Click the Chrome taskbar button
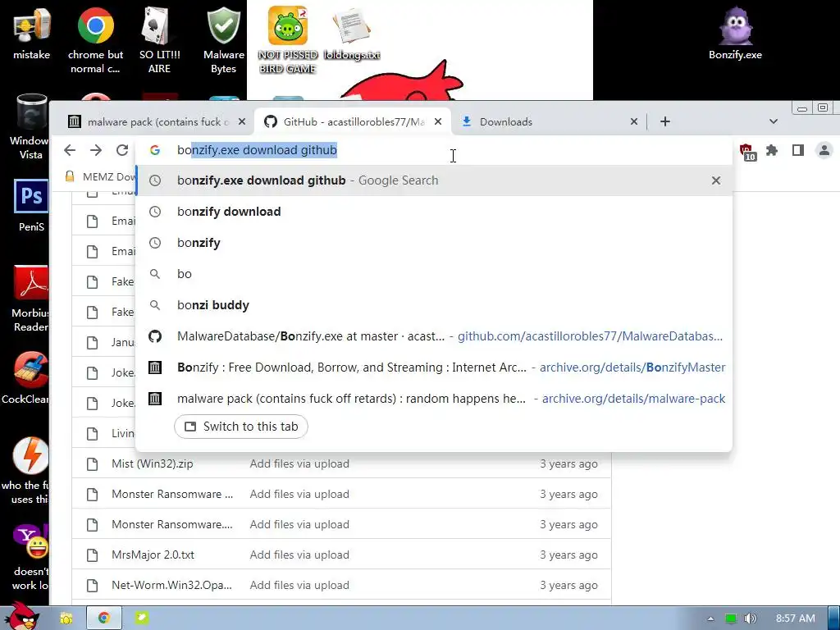Screen dimensions: 840x630 tap(104, 619)
